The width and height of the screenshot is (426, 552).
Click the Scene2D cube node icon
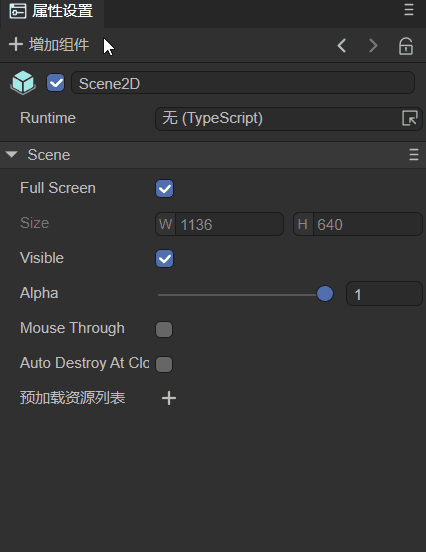click(23, 83)
